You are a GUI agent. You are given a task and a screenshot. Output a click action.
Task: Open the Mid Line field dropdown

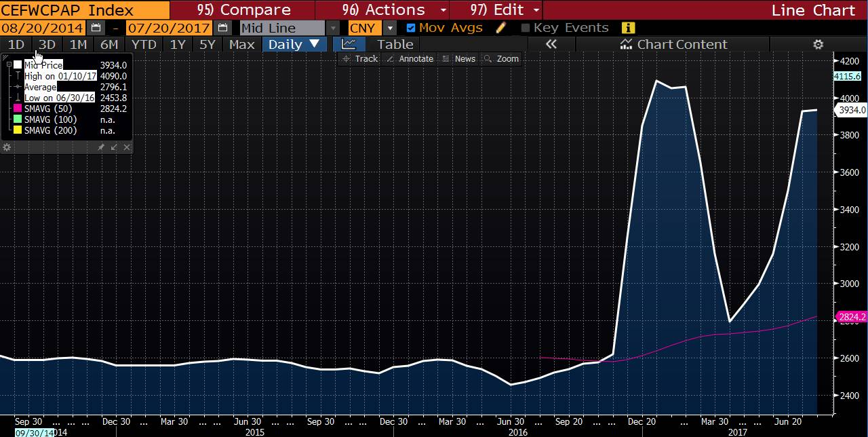click(x=333, y=28)
